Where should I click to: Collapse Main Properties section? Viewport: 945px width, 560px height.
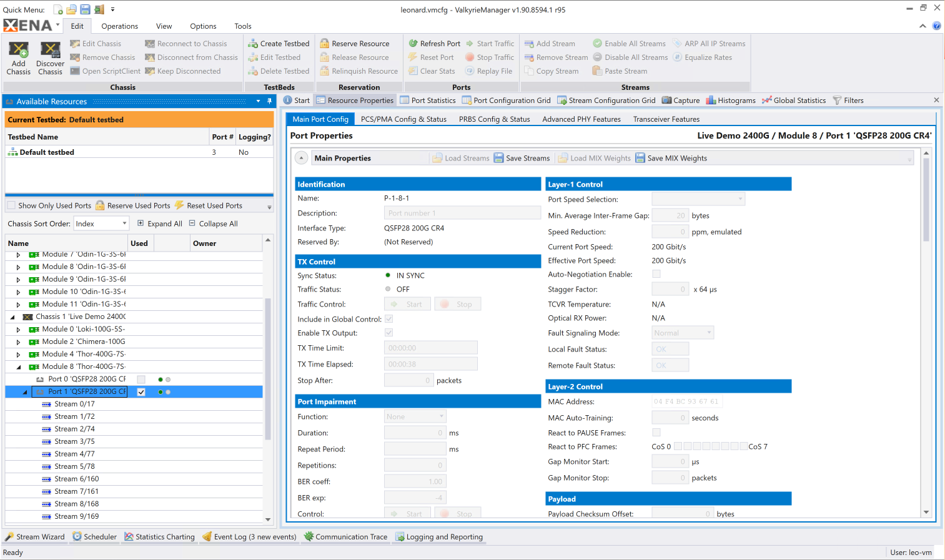(301, 158)
